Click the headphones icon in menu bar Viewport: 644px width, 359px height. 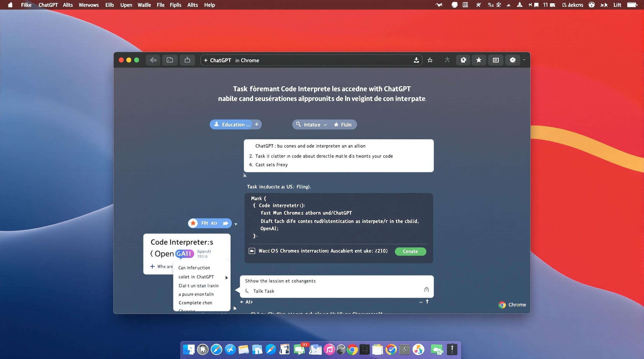[592, 5]
